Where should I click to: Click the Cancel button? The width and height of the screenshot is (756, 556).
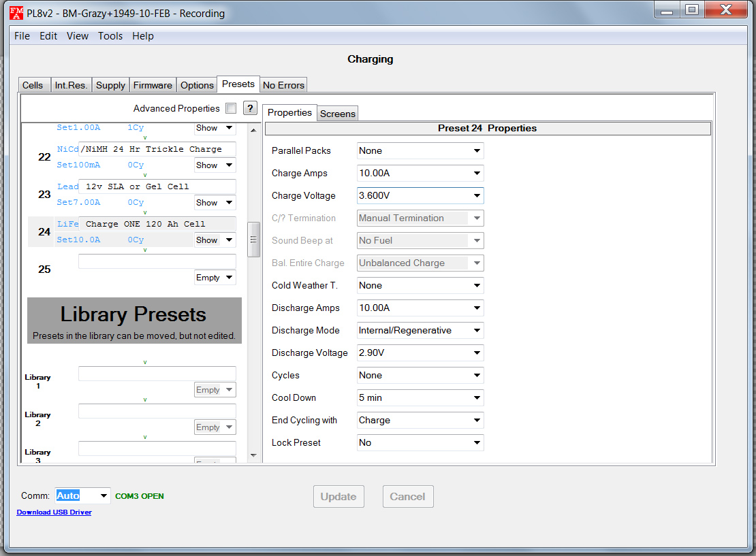[x=407, y=497]
